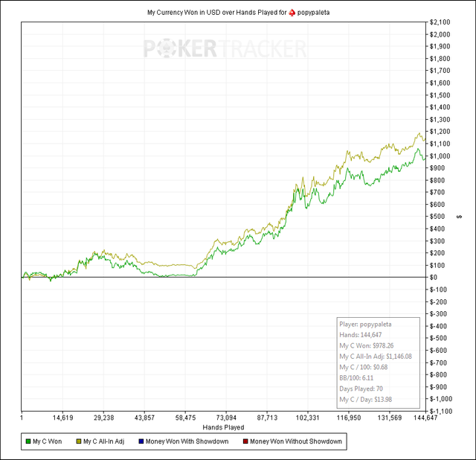Click the 14,619 x-axis tick label
Image resolution: width=476 pixels, height=460 pixels.
point(62,418)
